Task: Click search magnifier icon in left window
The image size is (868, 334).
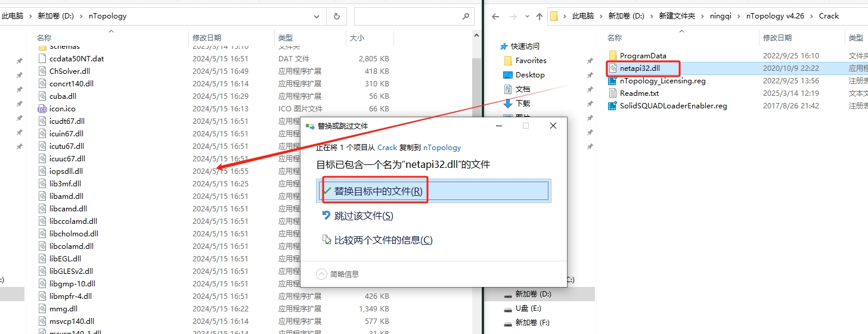Action: (x=466, y=16)
